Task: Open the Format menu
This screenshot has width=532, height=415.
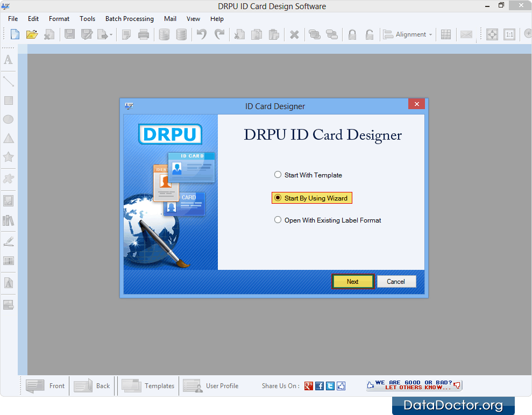Action: click(59, 19)
